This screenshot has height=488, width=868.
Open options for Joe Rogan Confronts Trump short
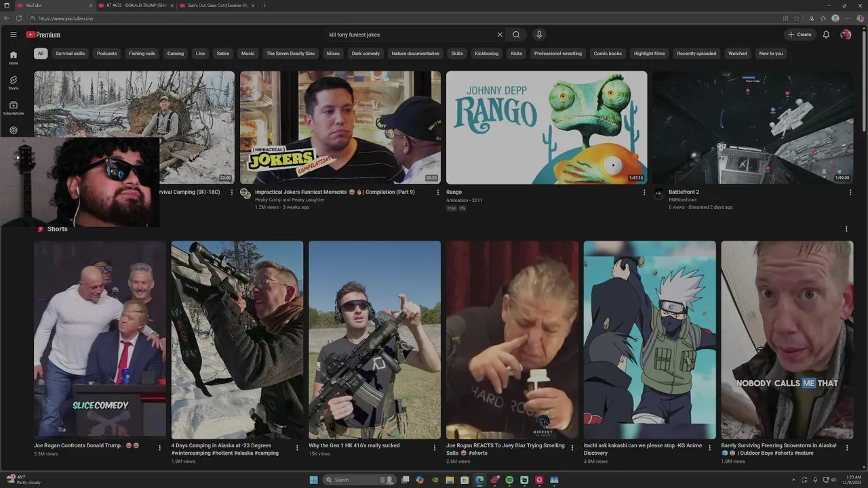click(x=160, y=448)
